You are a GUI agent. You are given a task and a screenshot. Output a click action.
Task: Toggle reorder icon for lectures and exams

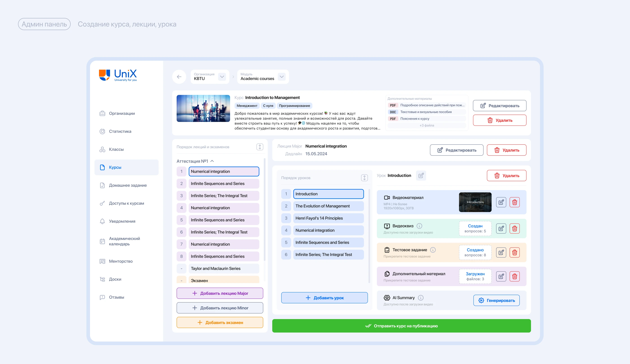(260, 147)
